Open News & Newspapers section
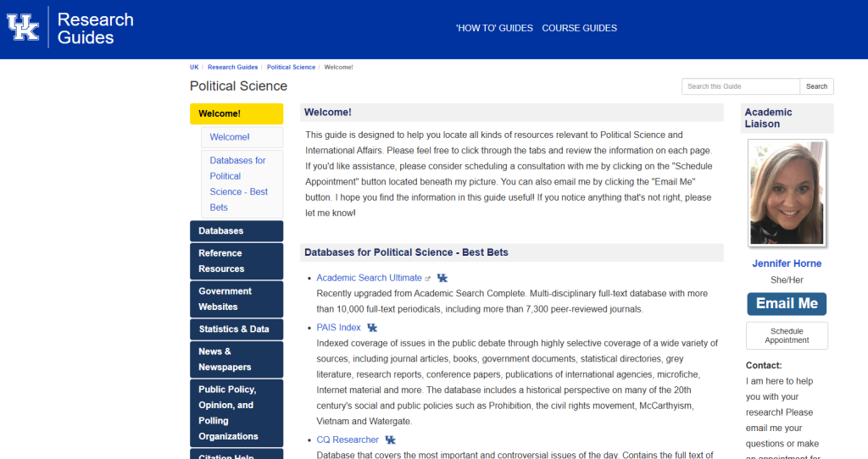Image resolution: width=868 pixels, height=459 pixels. click(x=236, y=359)
